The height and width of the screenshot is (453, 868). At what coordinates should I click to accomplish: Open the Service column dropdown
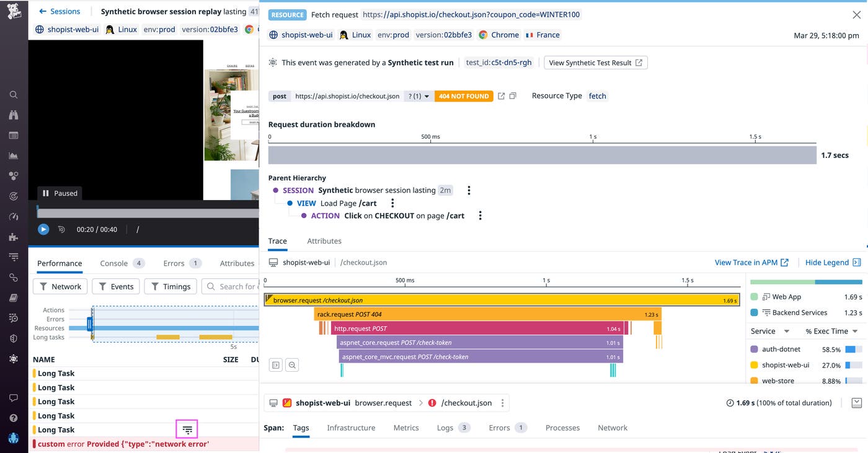[x=770, y=331]
